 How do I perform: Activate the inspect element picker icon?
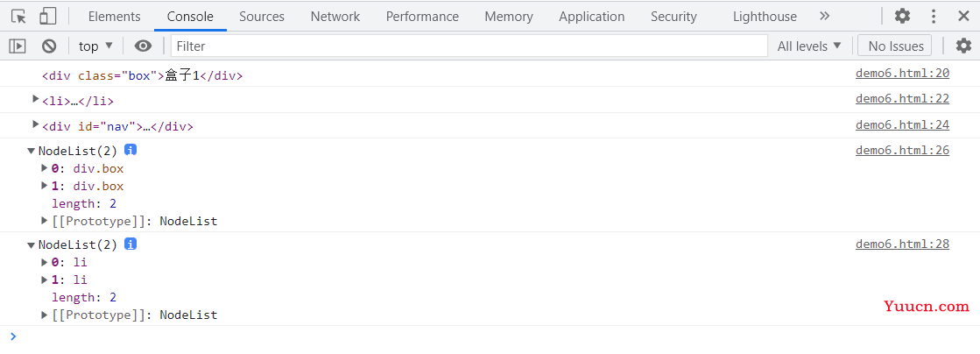coord(19,17)
